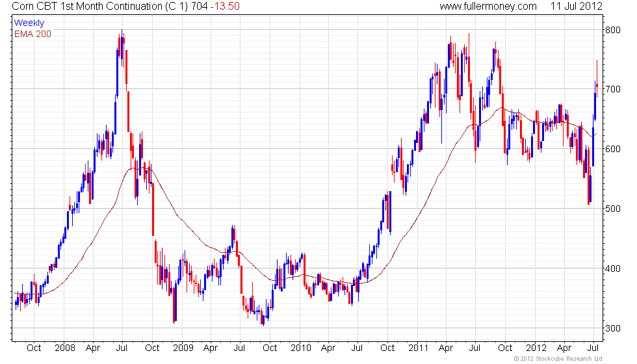The height and width of the screenshot is (364, 637).
Task: Click the 400 price axis label
Action: coord(613,268)
